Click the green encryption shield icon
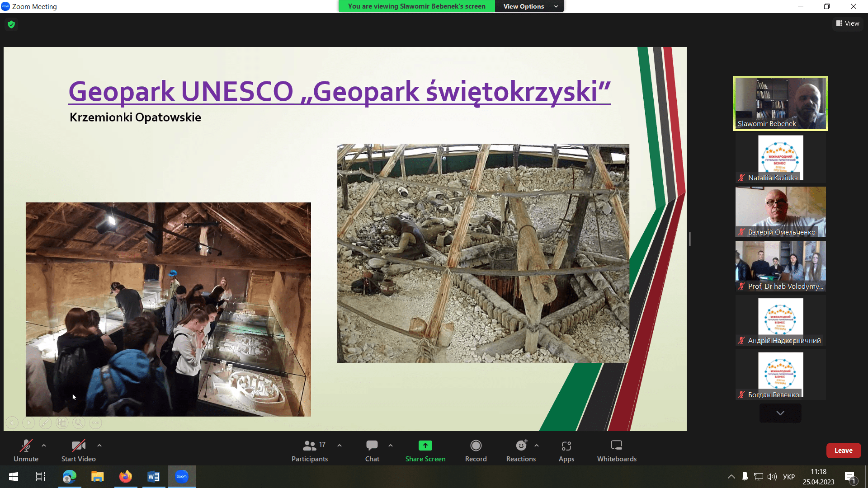 coord(11,24)
